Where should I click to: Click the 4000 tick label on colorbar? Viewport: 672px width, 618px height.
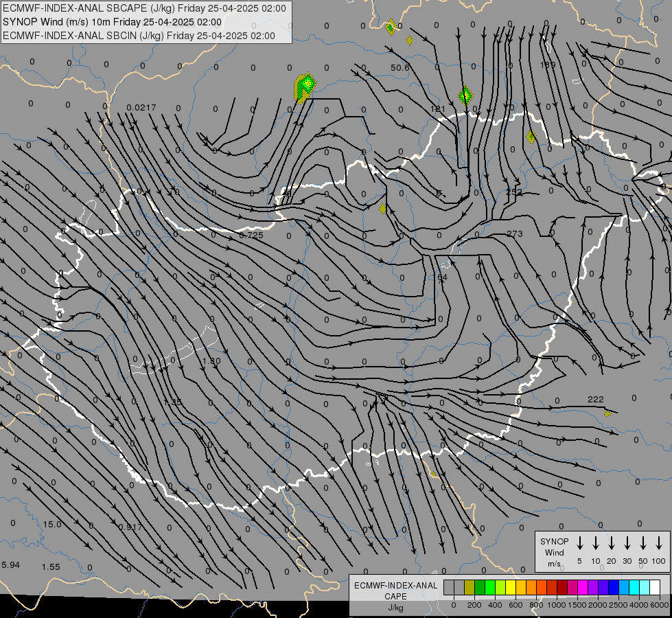(x=639, y=605)
